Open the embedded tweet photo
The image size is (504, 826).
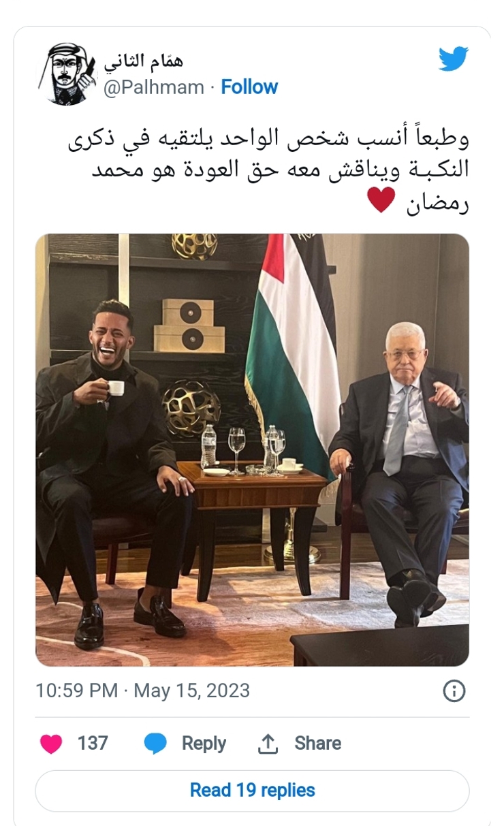[x=252, y=449]
